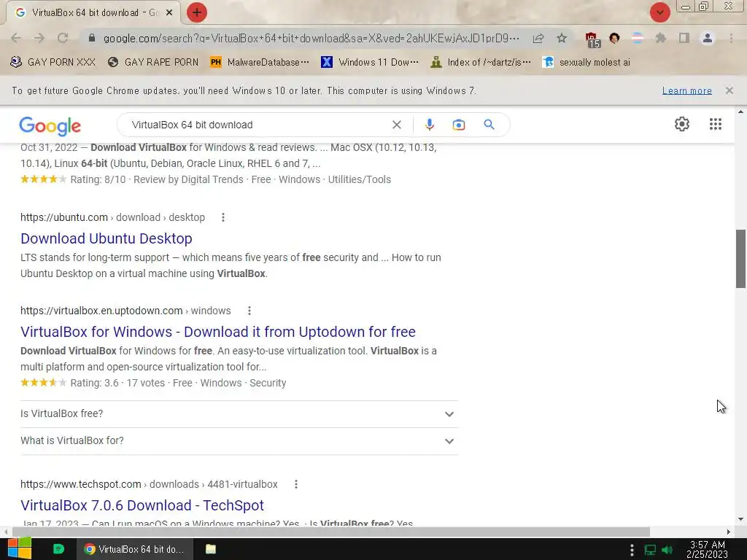The image size is (747, 560).
Task: Click into the Google search box
Action: pyautogui.click(x=258, y=125)
